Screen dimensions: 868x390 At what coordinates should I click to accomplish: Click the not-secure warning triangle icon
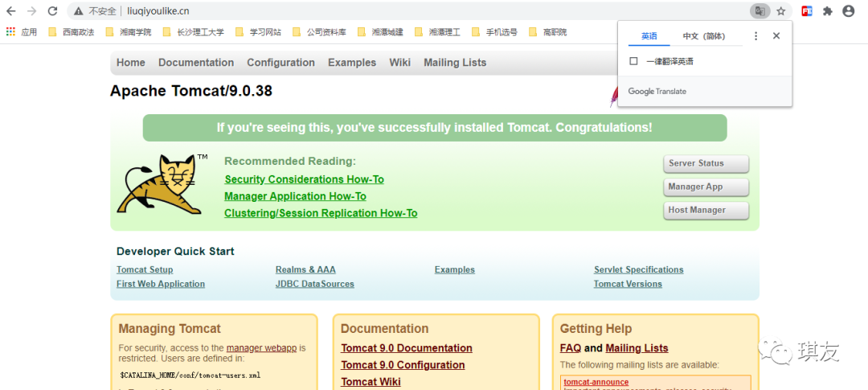tap(79, 11)
